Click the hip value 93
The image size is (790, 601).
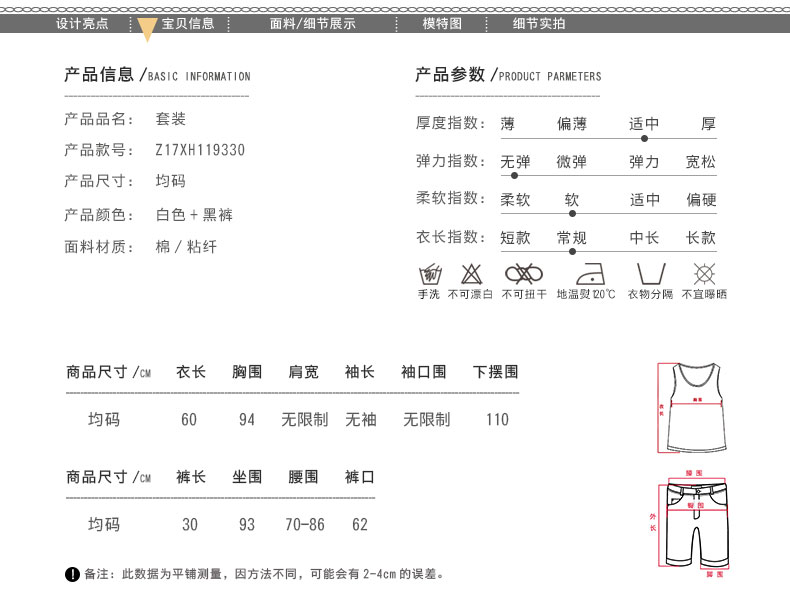tap(247, 524)
